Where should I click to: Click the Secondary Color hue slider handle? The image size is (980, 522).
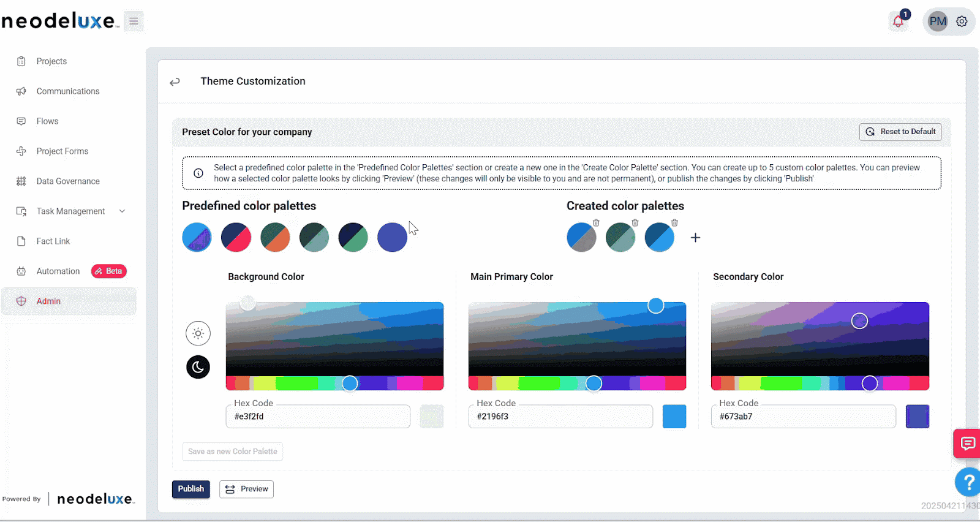(870, 384)
